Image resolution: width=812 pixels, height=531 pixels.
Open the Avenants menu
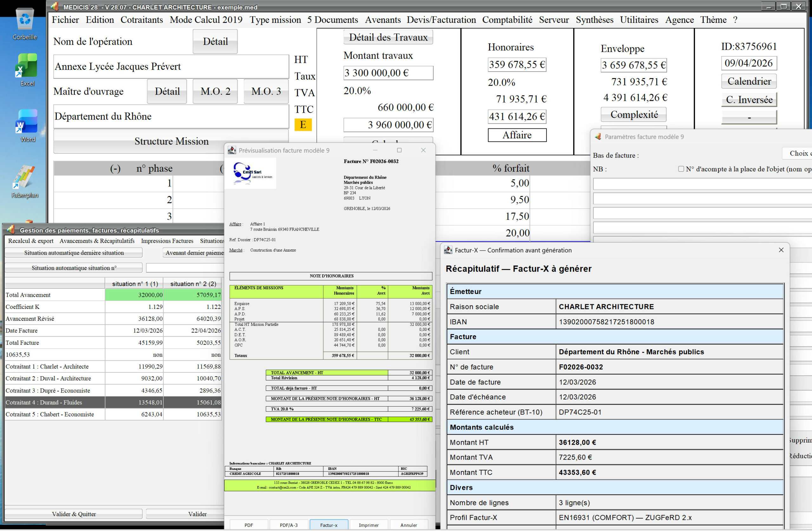(383, 20)
